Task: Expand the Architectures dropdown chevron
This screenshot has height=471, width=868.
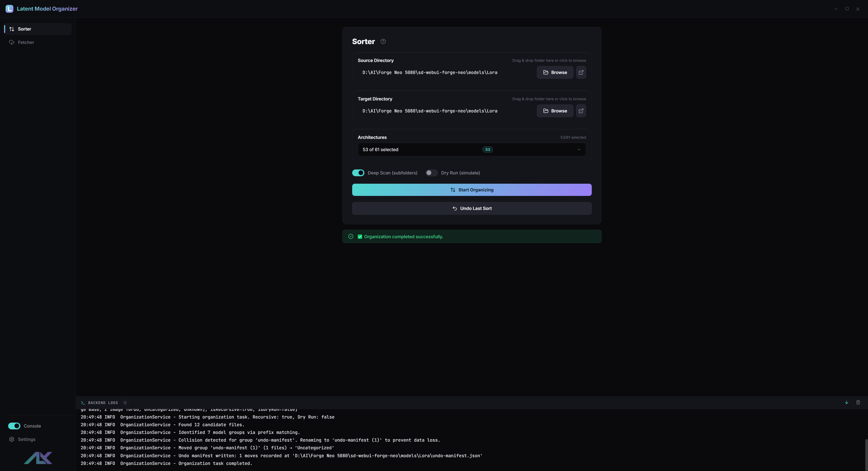Action: coord(579,150)
